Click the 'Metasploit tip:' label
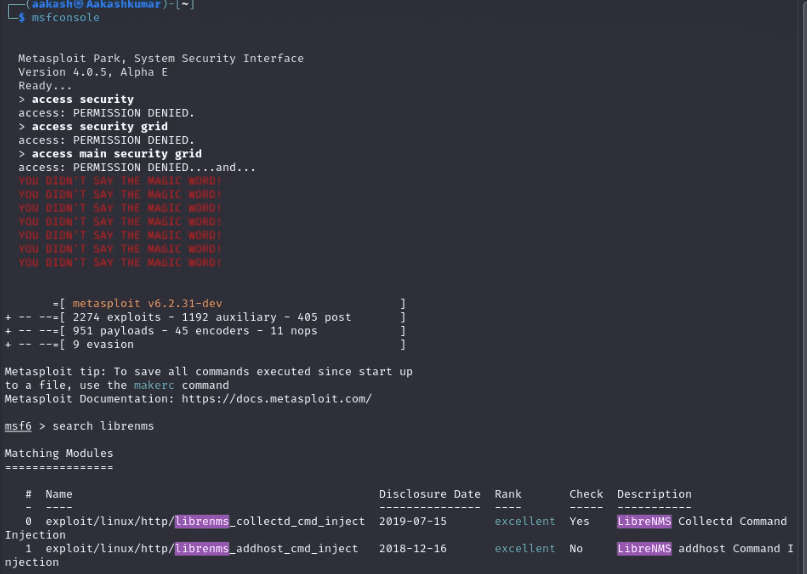 [55, 372]
